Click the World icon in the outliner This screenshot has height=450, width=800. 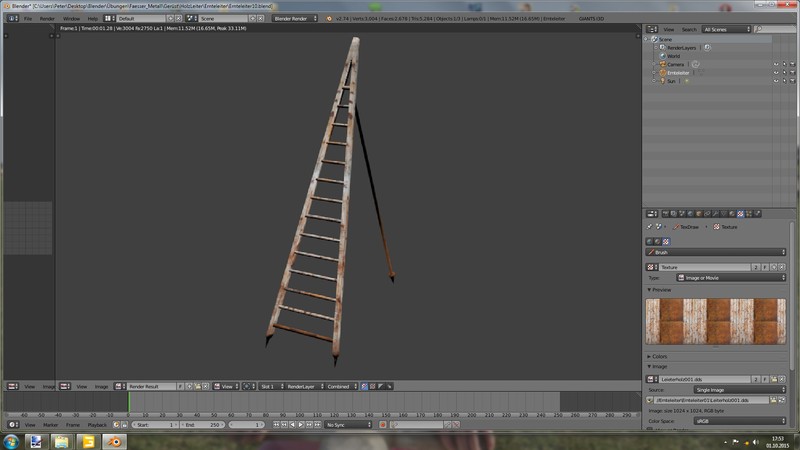click(663, 56)
